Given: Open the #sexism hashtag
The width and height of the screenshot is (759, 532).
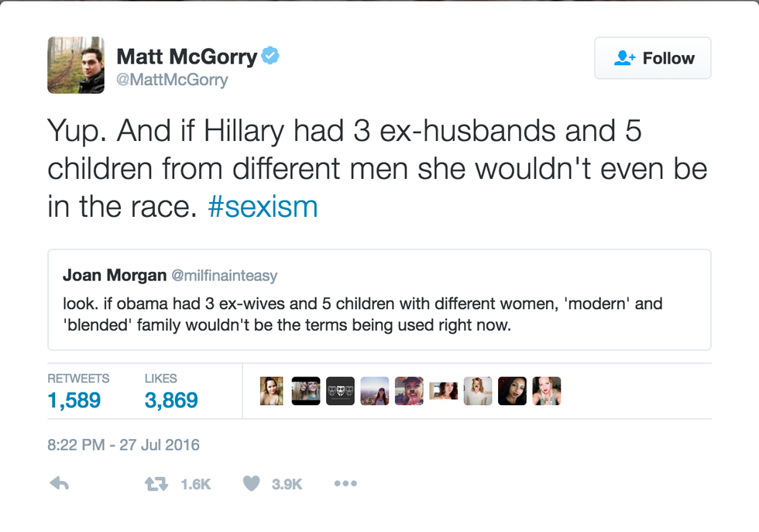Looking at the screenshot, I should (x=263, y=207).
